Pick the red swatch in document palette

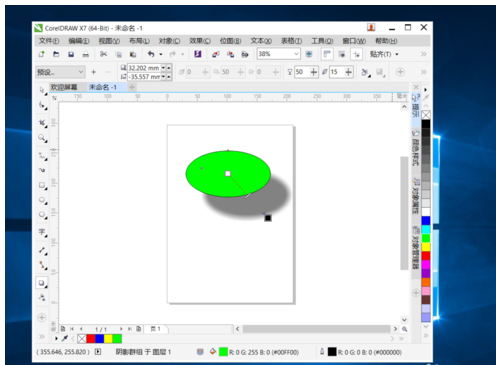[x=91, y=339]
